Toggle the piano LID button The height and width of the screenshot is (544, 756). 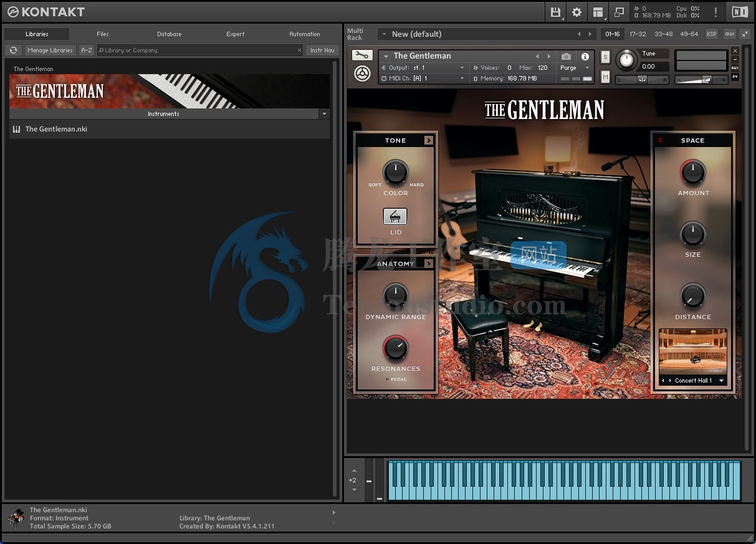[x=395, y=216]
